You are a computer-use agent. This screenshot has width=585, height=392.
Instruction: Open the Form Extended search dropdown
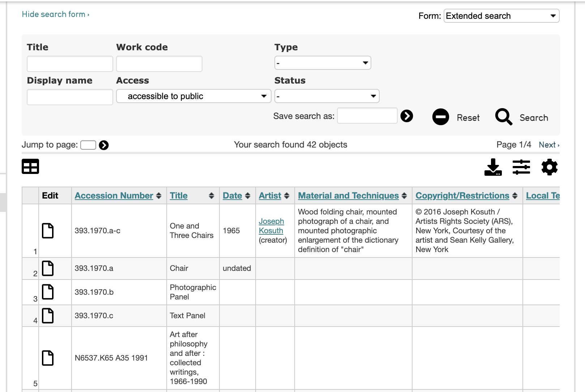click(501, 16)
